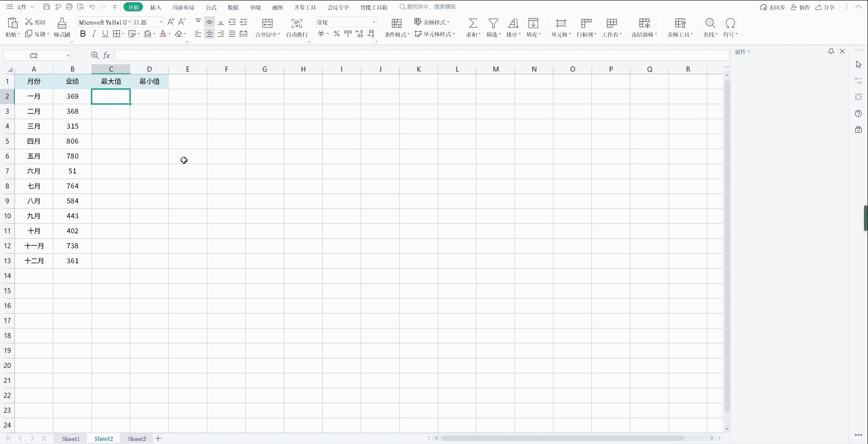Click the Paste clipboard icon
Viewport: 868px width, 444px height.
(x=13, y=23)
